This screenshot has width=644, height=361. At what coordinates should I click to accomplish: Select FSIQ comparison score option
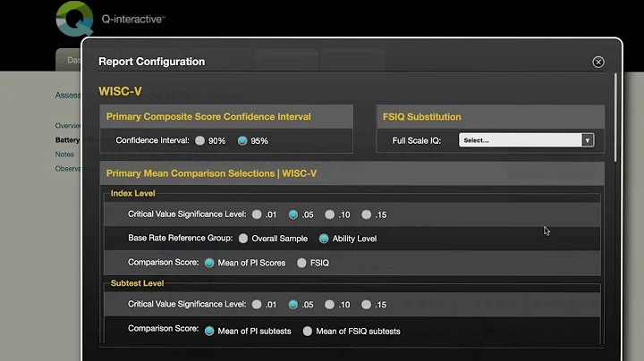pos(301,263)
